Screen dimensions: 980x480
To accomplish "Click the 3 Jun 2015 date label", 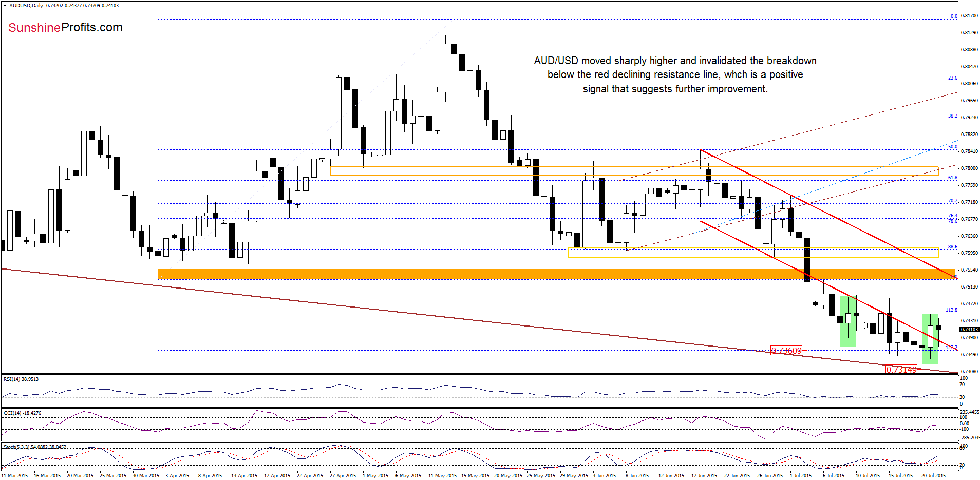I will 605,476.
